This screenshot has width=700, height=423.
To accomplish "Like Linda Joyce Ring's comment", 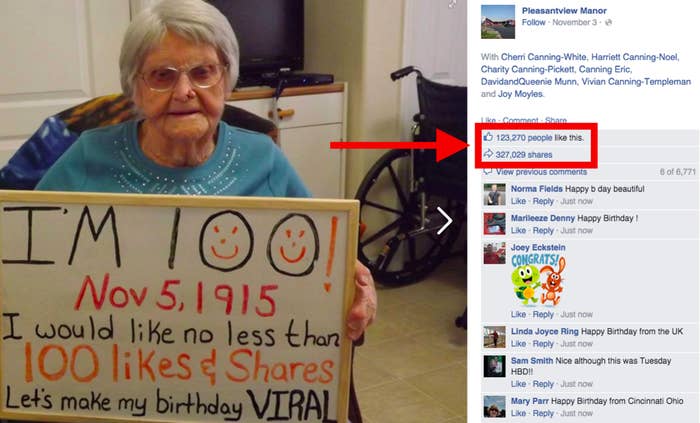I will (x=518, y=344).
